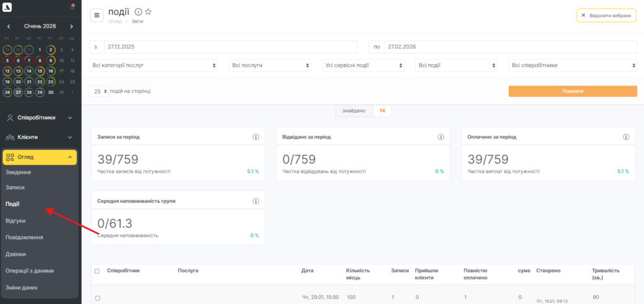Click the favorite star icon beside події
The height and width of the screenshot is (304, 644).
tap(148, 12)
